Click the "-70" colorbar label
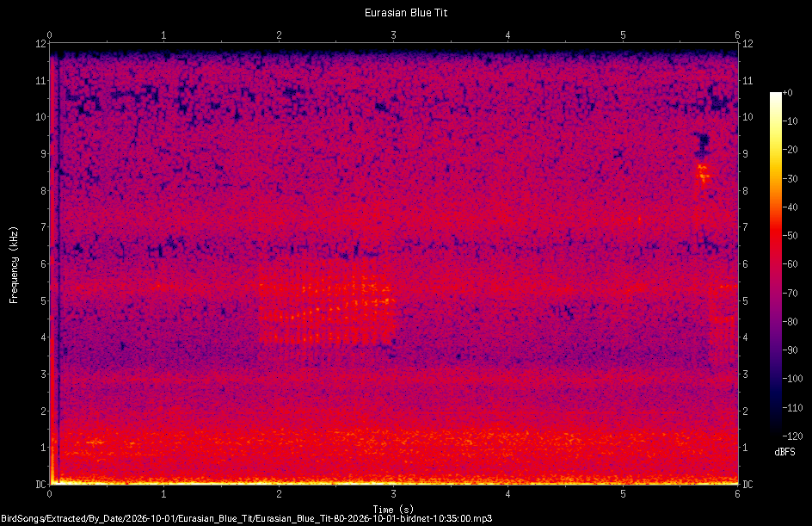The width and height of the screenshot is (812, 526). pos(790,294)
